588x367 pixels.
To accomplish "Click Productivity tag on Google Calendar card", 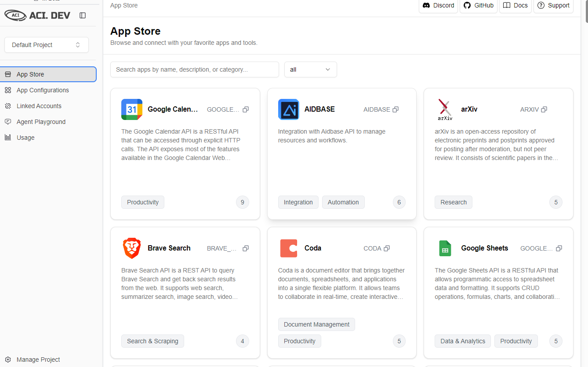I will pos(143,202).
